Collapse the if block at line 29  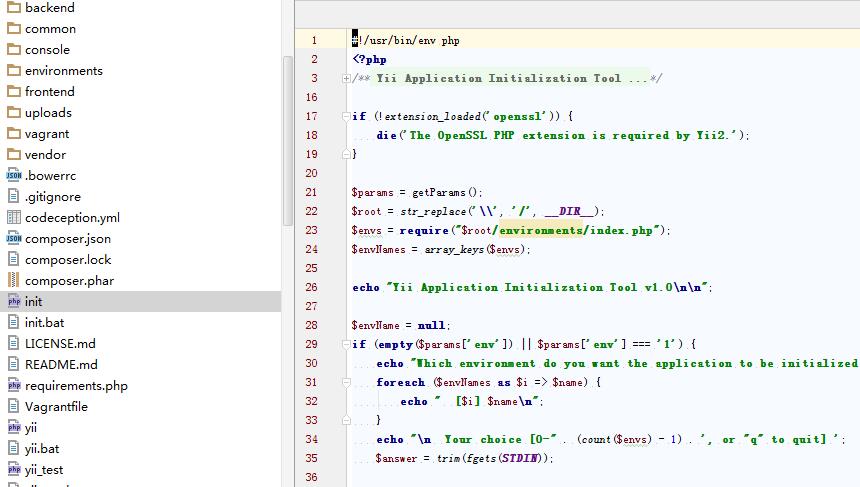coord(346,345)
